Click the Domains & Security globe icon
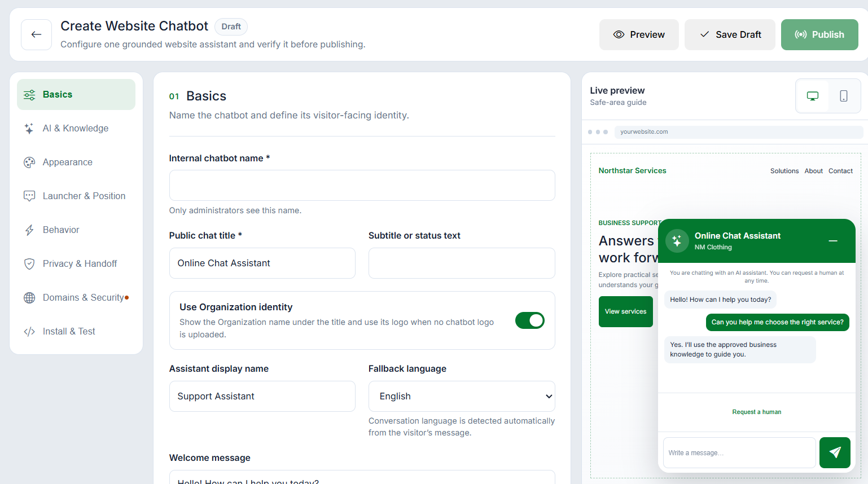868x484 pixels. [29, 298]
